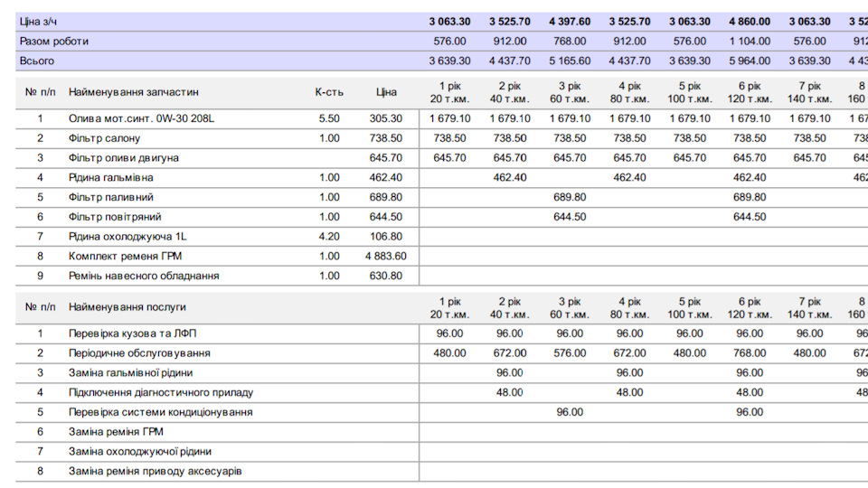868x488 pixels.
Task: Click the quantity 4.20 for coolant
Action: point(329,237)
